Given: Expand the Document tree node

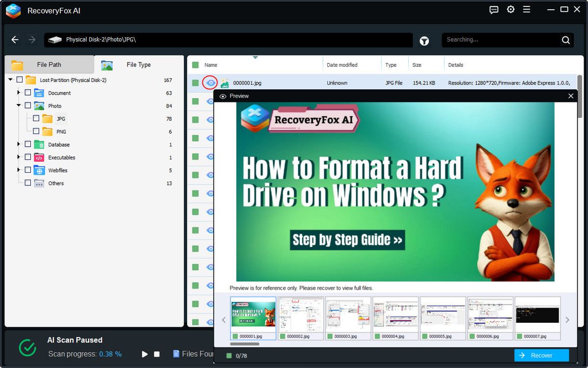Looking at the screenshot, I should click(19, 93).
